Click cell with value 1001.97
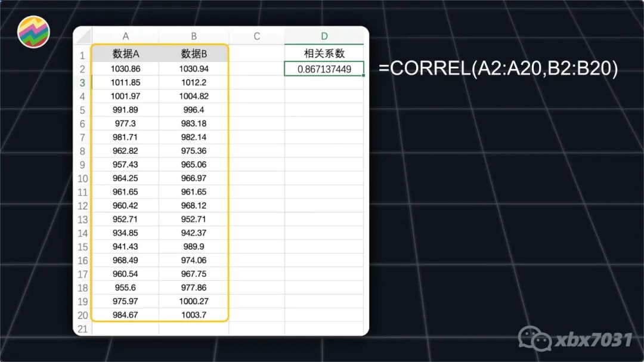Image resolution: width=644 pixels, height=362 pixels. [125, 96]
